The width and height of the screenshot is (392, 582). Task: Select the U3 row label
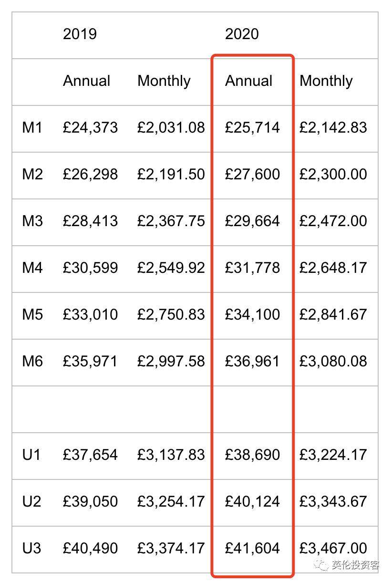click(31, 548)
